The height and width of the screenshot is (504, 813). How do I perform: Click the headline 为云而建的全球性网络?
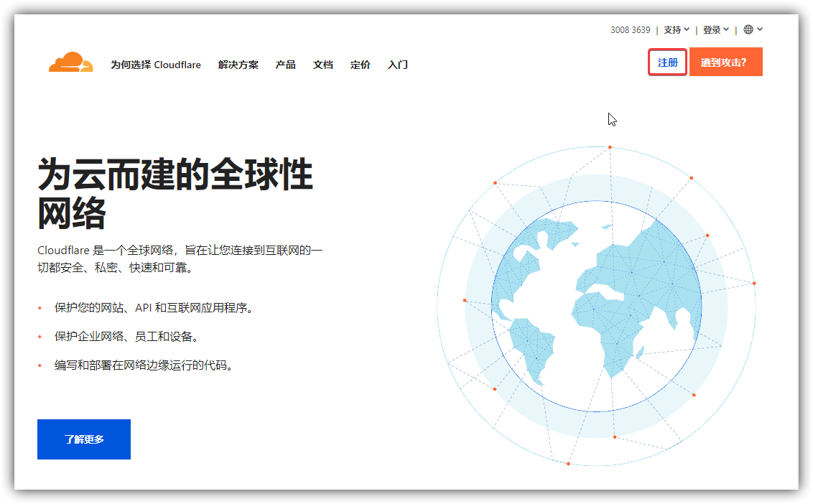pyautogui.click(x=175, y=193)
